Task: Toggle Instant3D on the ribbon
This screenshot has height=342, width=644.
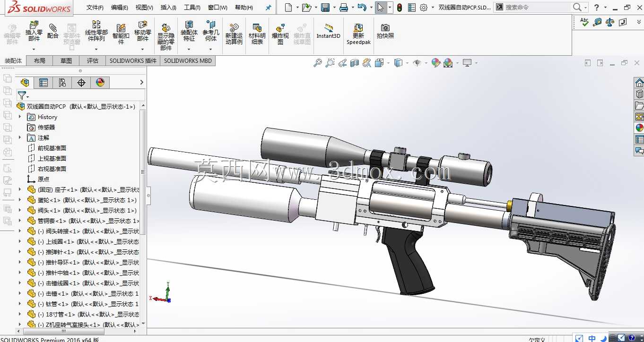Action: tap(329, 31)
